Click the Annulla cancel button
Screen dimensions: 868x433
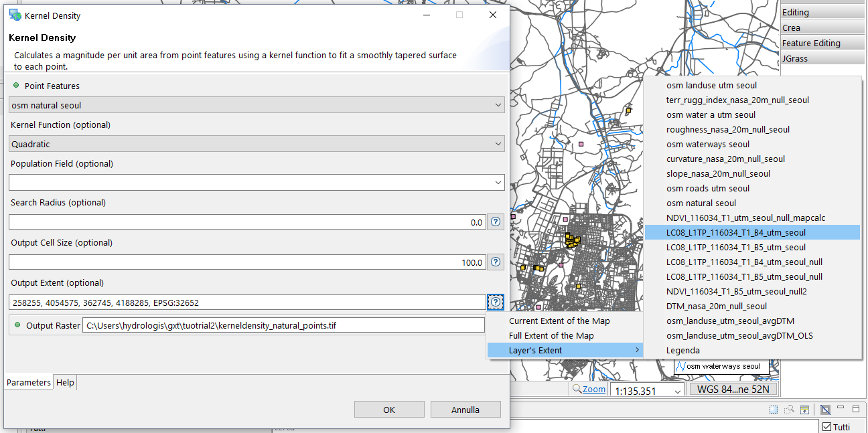(465, 410)
